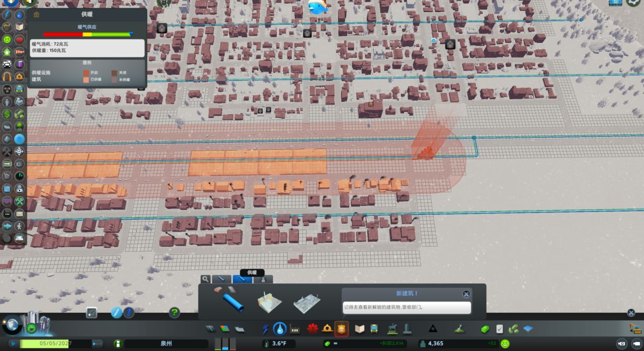Image resolution: width=644 pixels, height=351 pixels.
Task: Click the 3.6°F temperature readout
Action: pyautogui.click(x=279, y=343)
